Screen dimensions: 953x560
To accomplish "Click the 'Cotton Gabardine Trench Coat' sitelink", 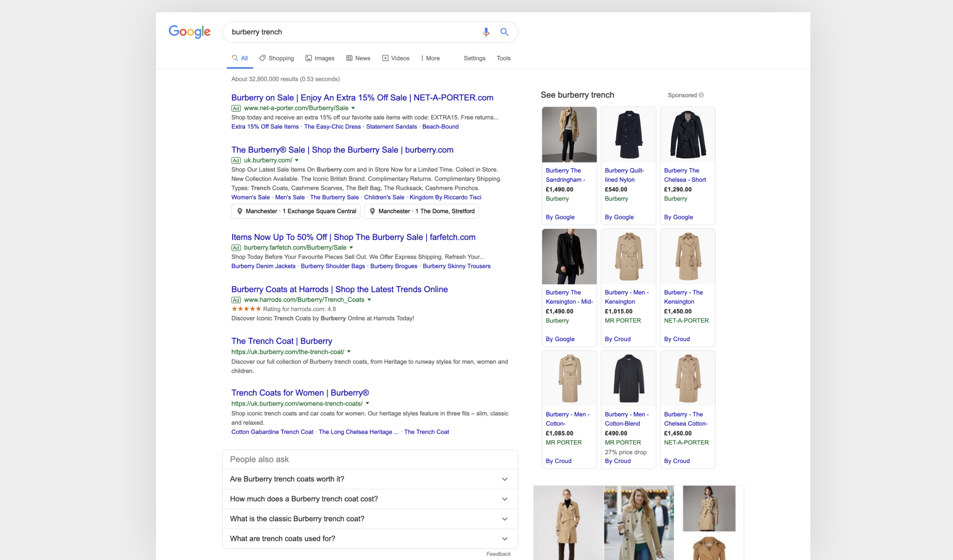I will click(272, 432).
